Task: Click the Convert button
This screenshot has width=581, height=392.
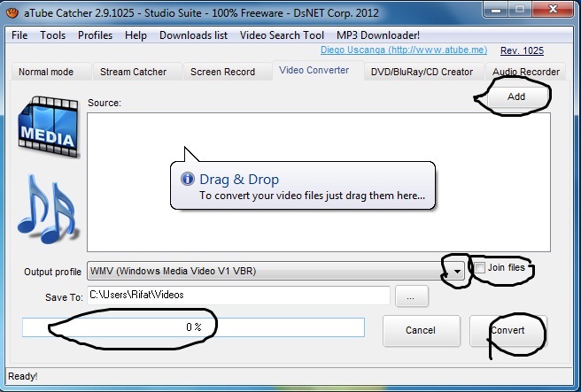Action: pyautogui.click(x=508, y=331)
